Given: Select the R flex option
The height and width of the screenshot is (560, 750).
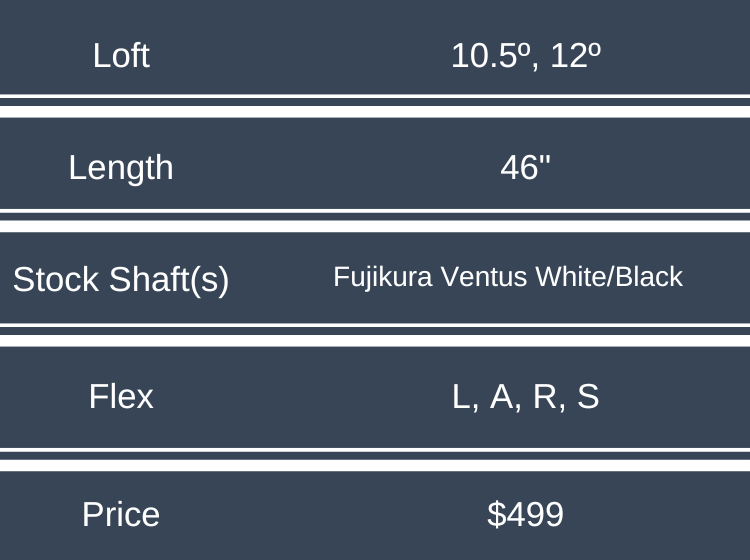Looking at the screenshot, I should click(545, 397).
